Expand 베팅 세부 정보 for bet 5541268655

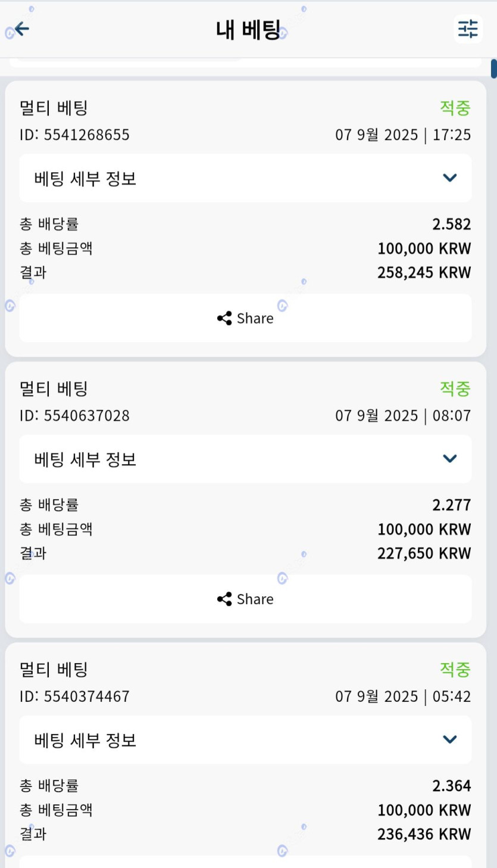[x=245, y=178]
